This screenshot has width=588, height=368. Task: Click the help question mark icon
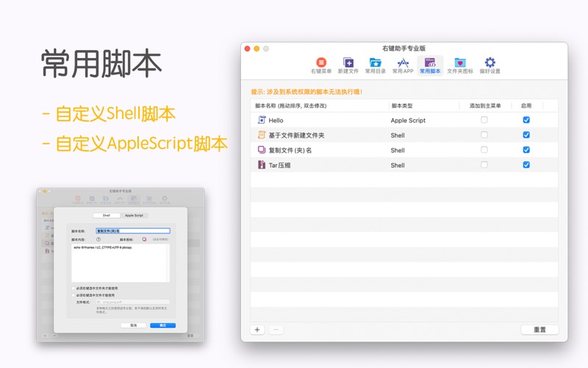(x=98, y=239)
